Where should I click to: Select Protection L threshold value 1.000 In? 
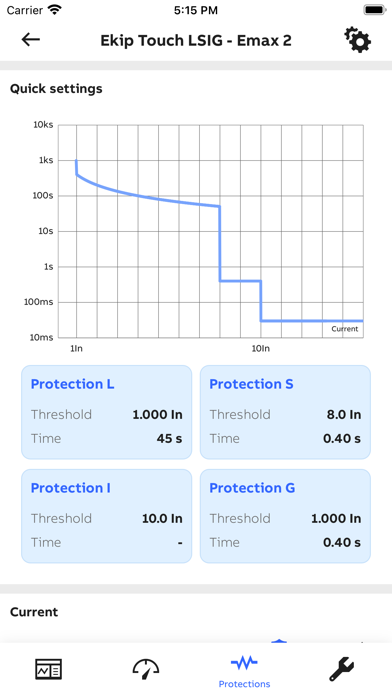click(x=157, y=415)
